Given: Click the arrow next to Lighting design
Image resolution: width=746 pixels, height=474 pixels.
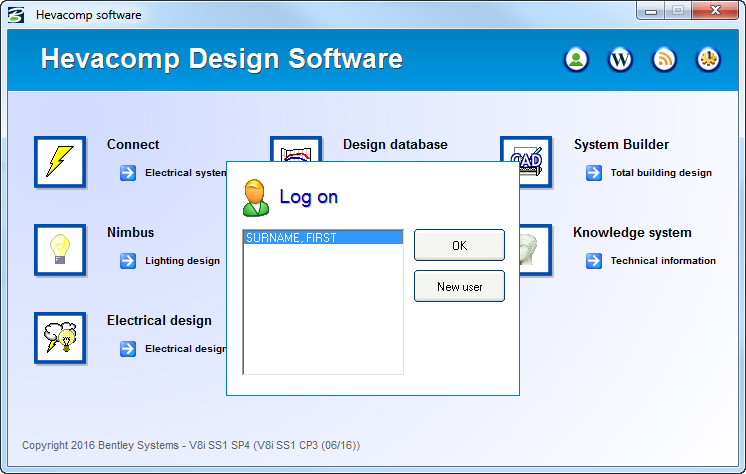Looking at the screenshot, I should (128, 261).
